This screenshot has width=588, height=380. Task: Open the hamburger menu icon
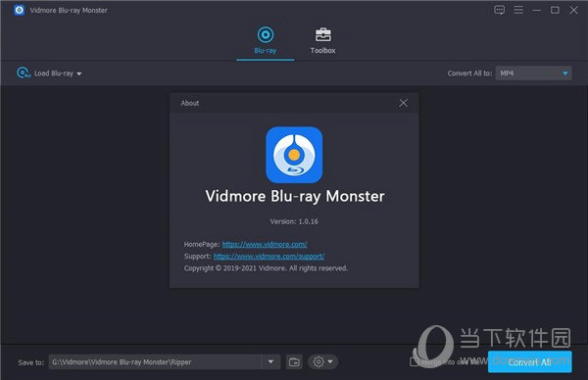click(x=518, y=10)
